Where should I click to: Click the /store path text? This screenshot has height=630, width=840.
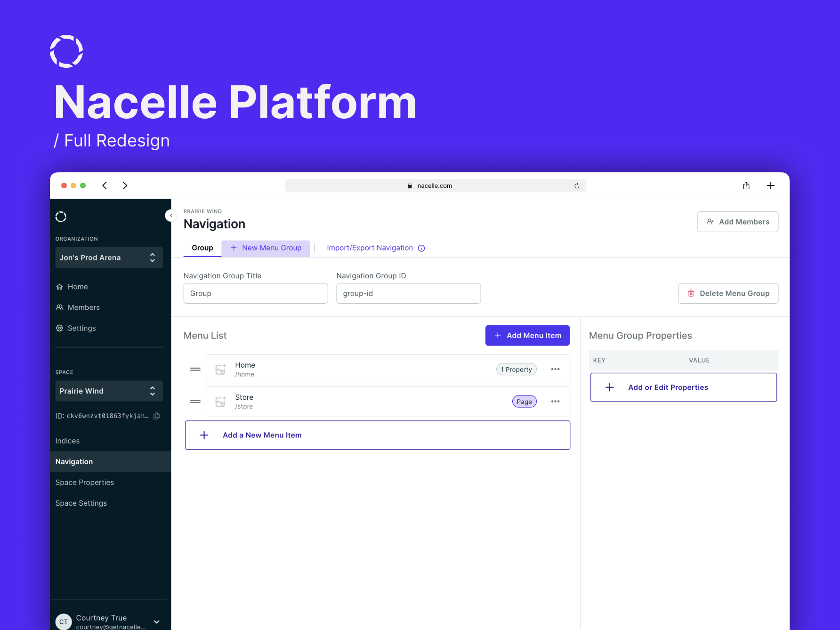pyautogui.click(x=244, y=407)
